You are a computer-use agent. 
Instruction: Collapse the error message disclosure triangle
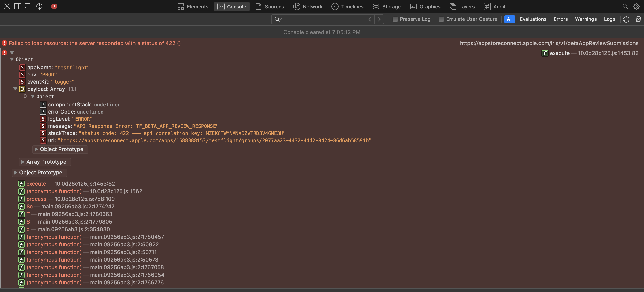[x=12, y=53]
